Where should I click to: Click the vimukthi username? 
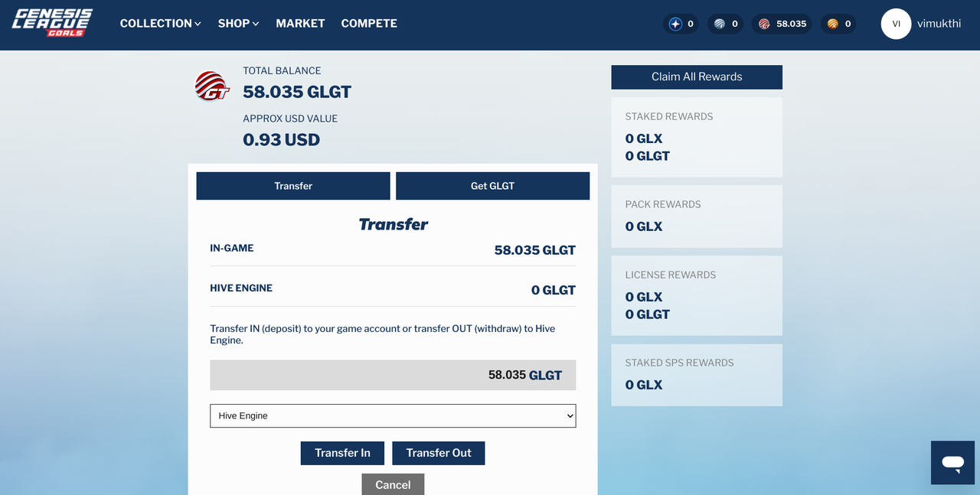(939, 24)
